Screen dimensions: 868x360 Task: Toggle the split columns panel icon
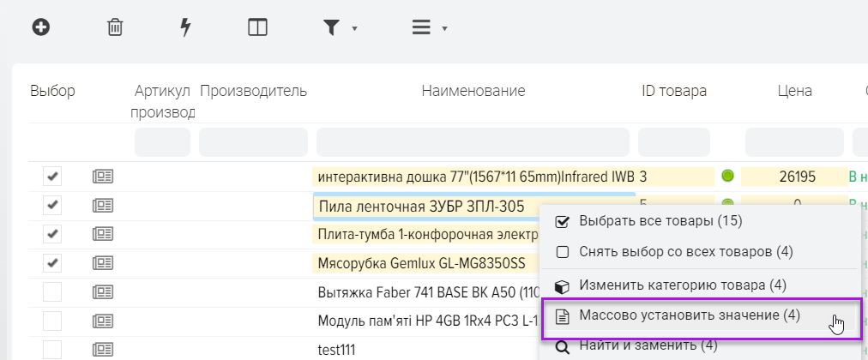[257, 27]
